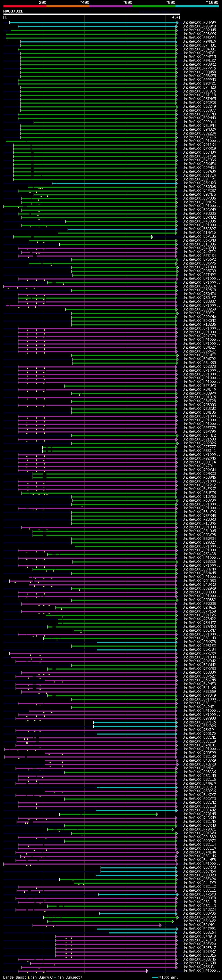Click the UniRef100_Q9C9C5 label
Screen dimensions: 222x980
199,91
